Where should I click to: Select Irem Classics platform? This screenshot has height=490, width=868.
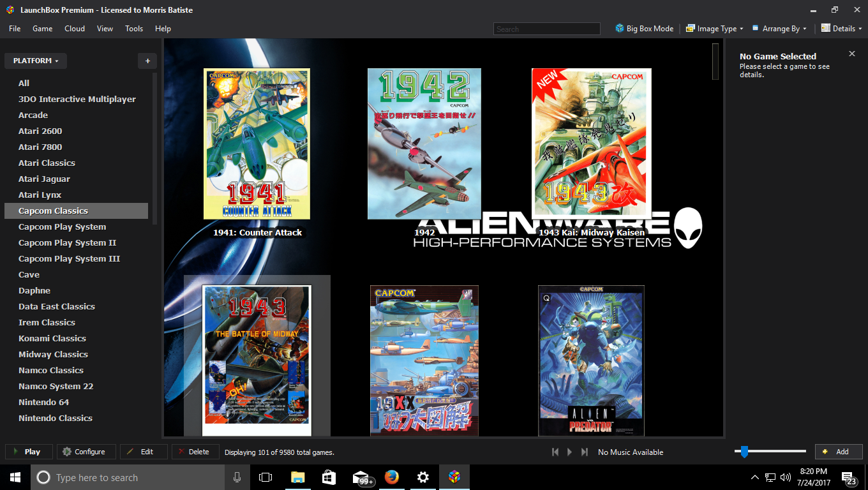(76, 322)
